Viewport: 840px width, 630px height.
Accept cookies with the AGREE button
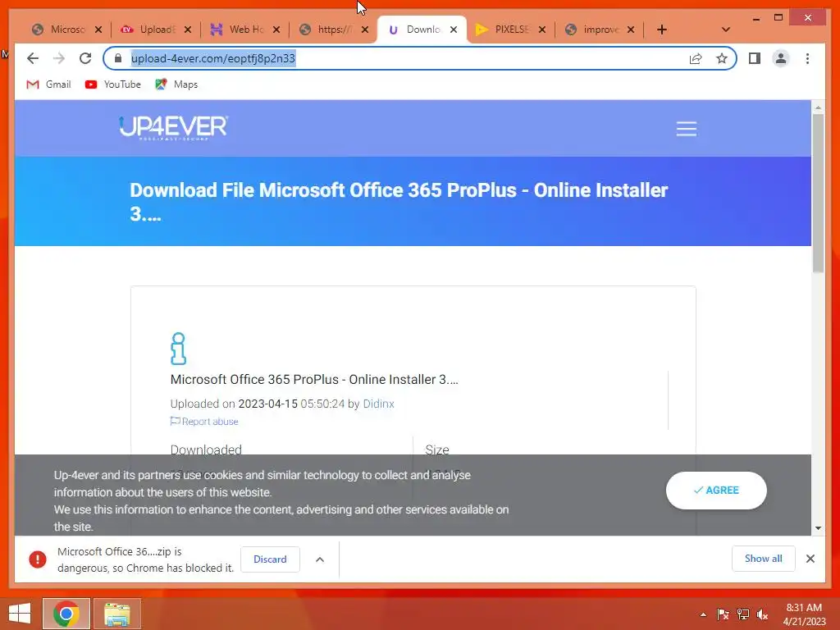[x=716, y=491]
